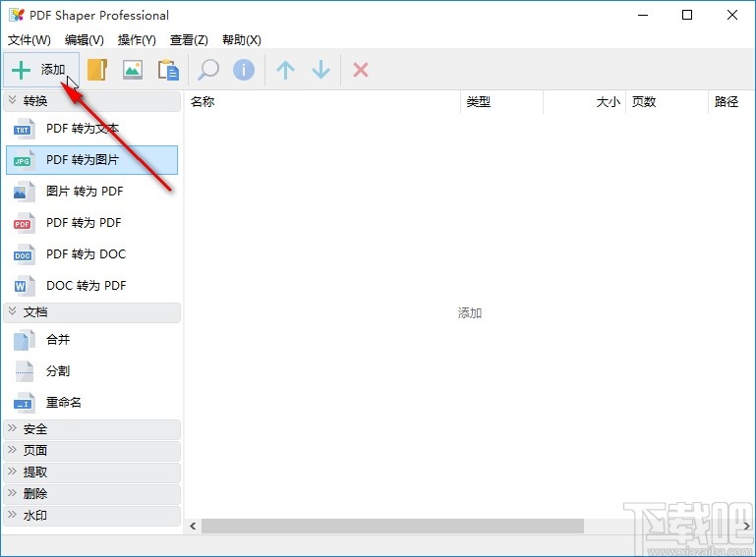Click the move up arrow icon
Screen dimensions: 756x557
point(285,70)
